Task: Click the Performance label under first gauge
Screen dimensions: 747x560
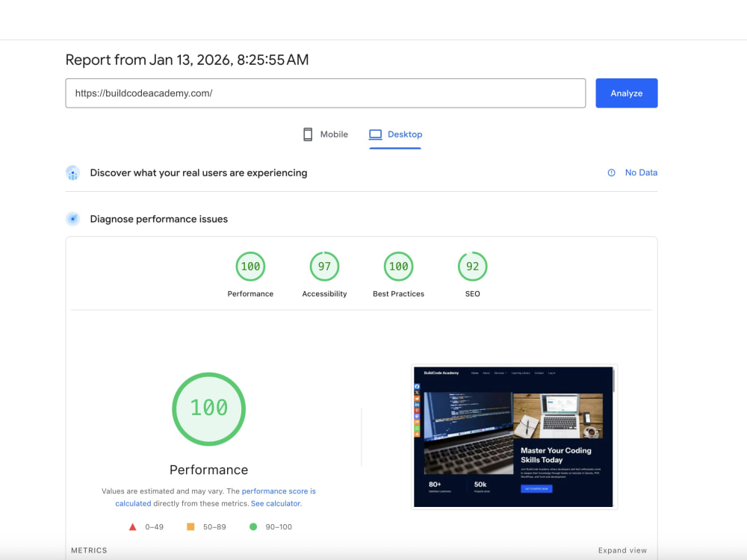Action: tap(250, 293)
